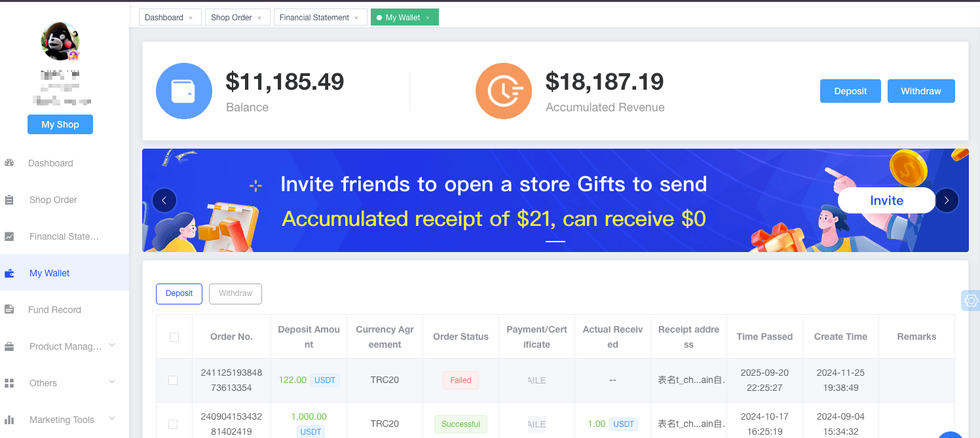980x438 pixels.
Task: Click the Invite button on the banner
Action: point(886,200)
